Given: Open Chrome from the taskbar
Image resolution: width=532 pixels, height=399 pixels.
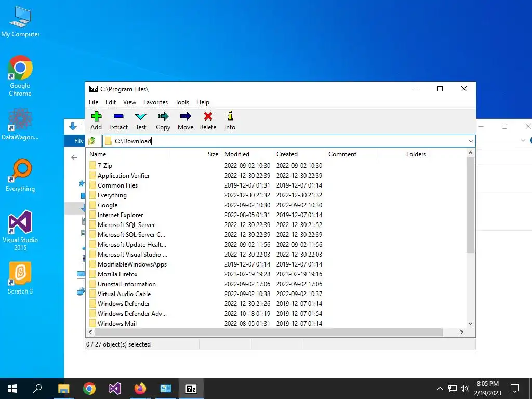Looking at the screenshot, I should pos(89,389).
